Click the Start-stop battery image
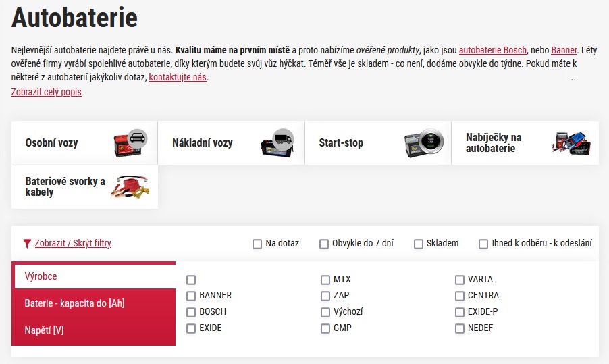This screenshot has height=364, width=609. [423, 142]
